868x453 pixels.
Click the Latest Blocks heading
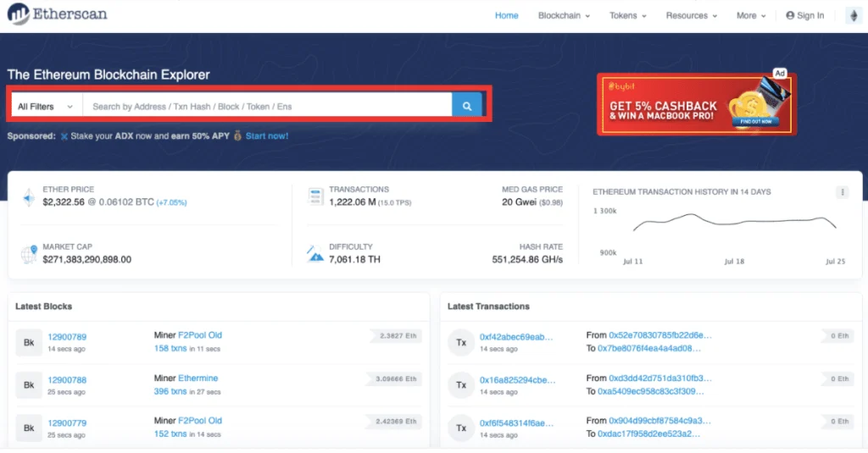44,307
